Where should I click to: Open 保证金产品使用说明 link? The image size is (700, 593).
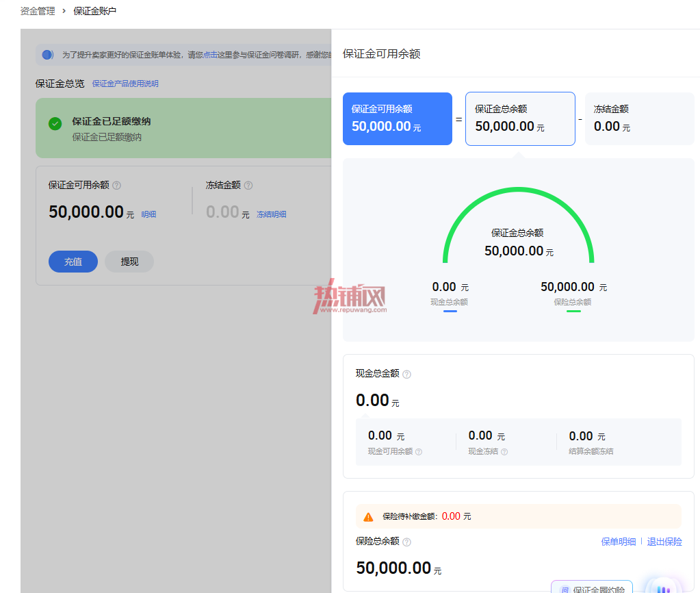pyautogui.click(x=125, y=84)
